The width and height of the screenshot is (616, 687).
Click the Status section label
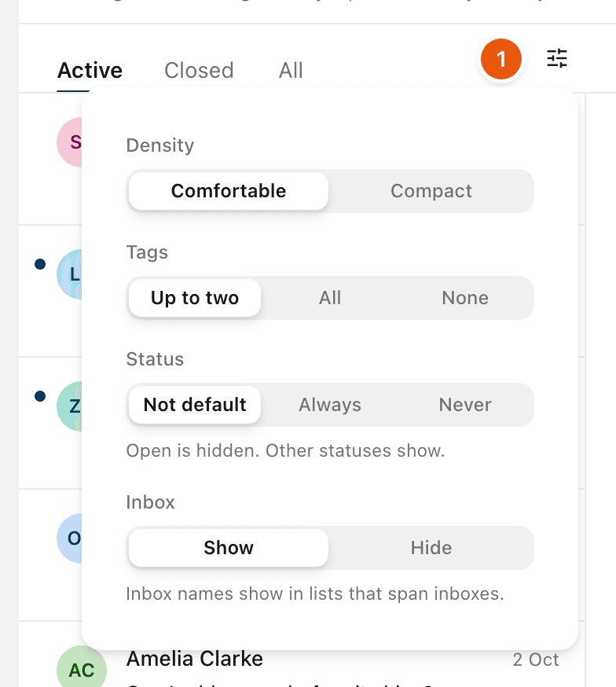pyautogui.click(x=155, y=359)
